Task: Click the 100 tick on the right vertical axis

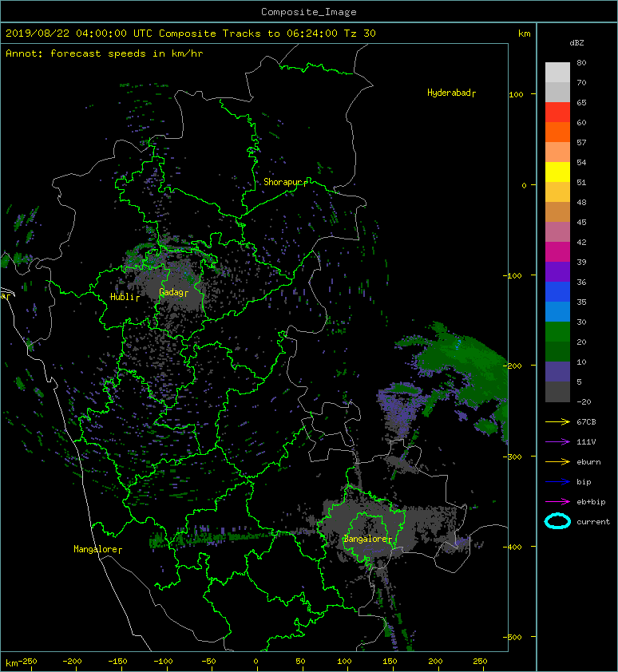Action: point(516,95)
